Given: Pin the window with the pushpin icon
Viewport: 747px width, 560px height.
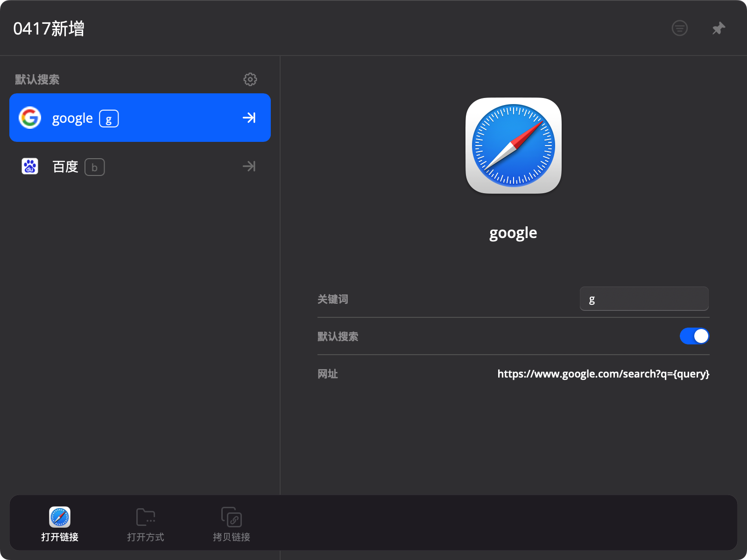Looking at the screenshot, I should [719, 28].
